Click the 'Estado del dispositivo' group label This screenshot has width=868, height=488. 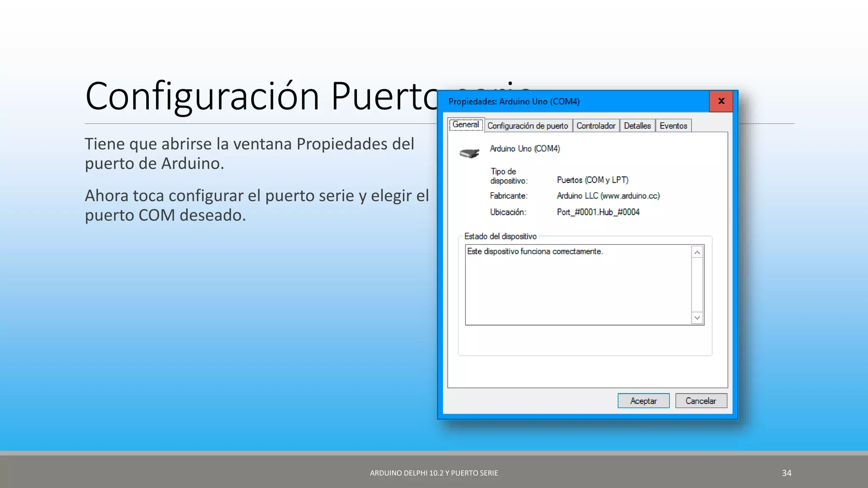tap(500, 236)
